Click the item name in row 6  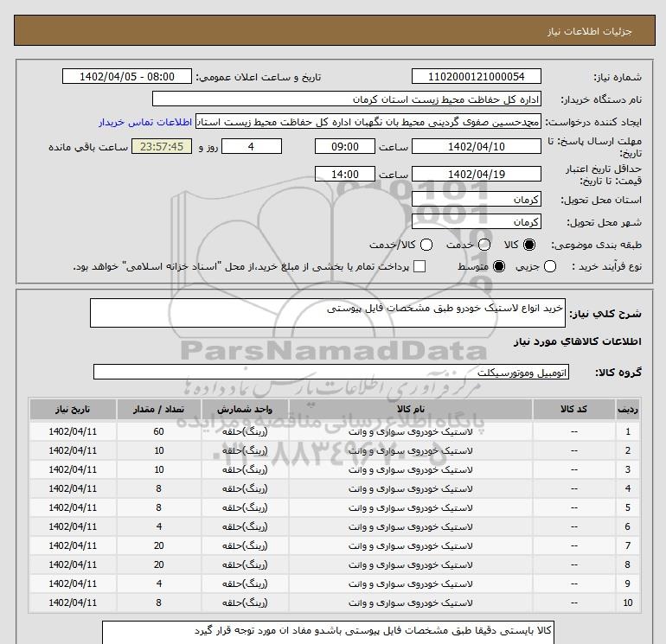[x=410, y=526]
